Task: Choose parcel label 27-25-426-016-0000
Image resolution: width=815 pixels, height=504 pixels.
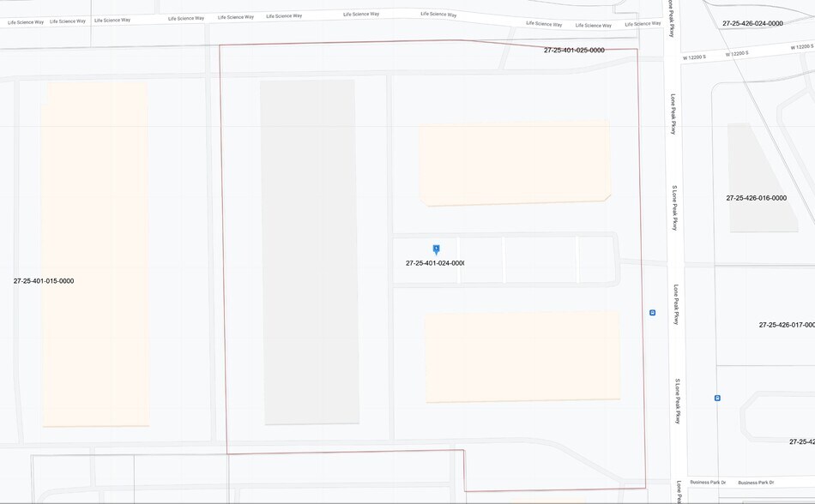Action: click(x=756, y=198)
